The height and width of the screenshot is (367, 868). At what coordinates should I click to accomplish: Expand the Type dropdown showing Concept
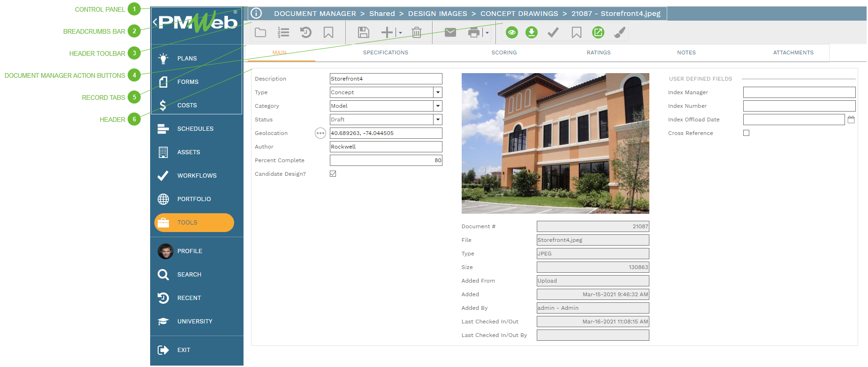[x=437, y=93]
